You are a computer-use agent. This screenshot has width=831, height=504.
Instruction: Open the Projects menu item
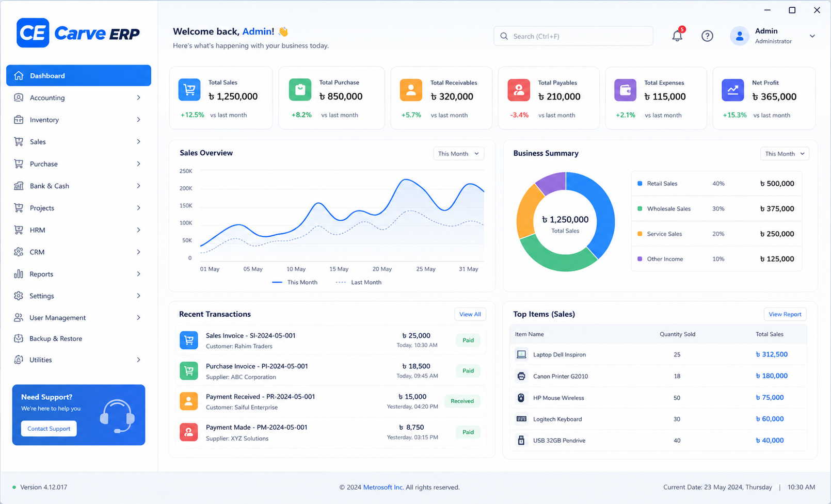(78, 208)
